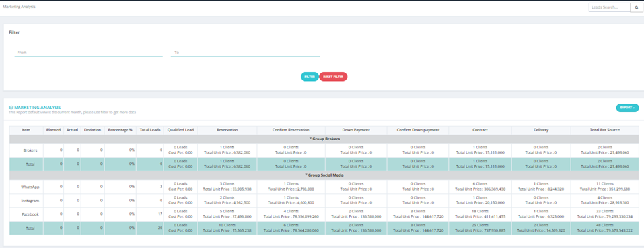644x248 pixels.
Task: Click the Reset Filter button
Action: point(333,77)
